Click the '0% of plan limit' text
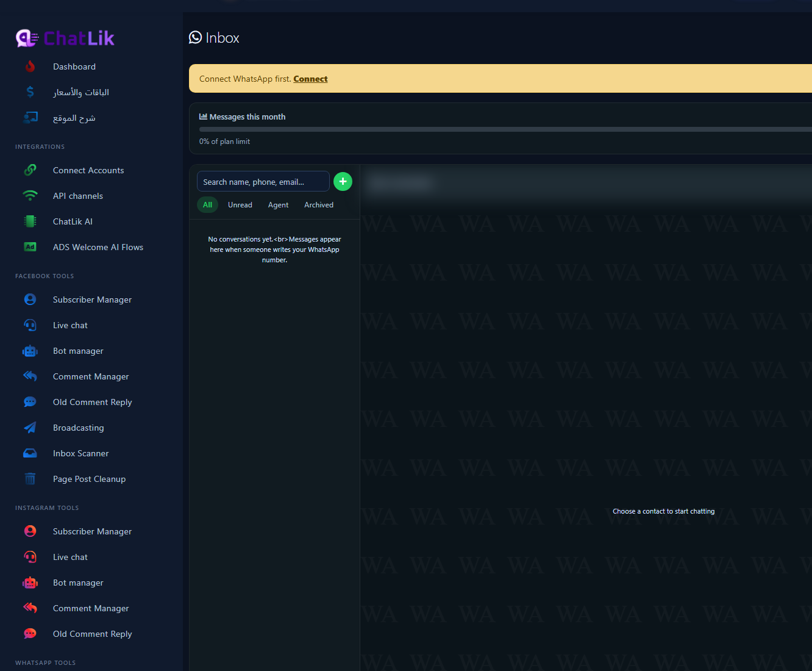The width and height of the screenshot is (812, 671). [224, 142]
